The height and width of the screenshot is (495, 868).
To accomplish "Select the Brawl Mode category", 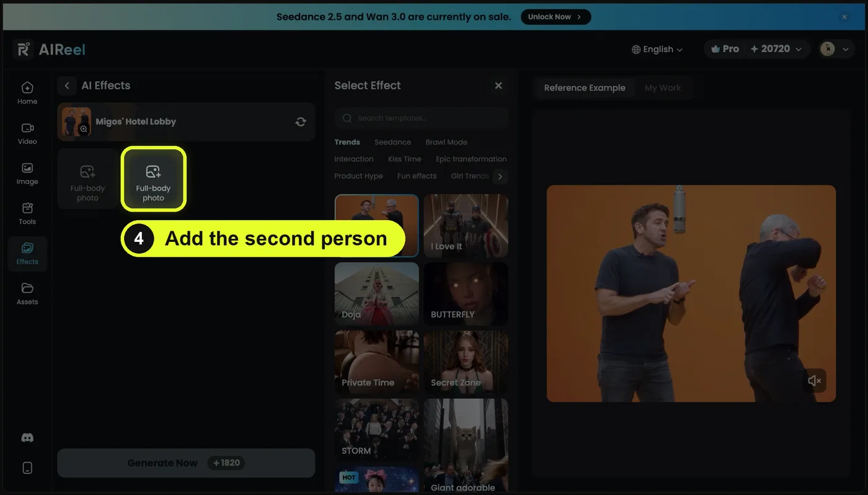I will tap(446, 142).
